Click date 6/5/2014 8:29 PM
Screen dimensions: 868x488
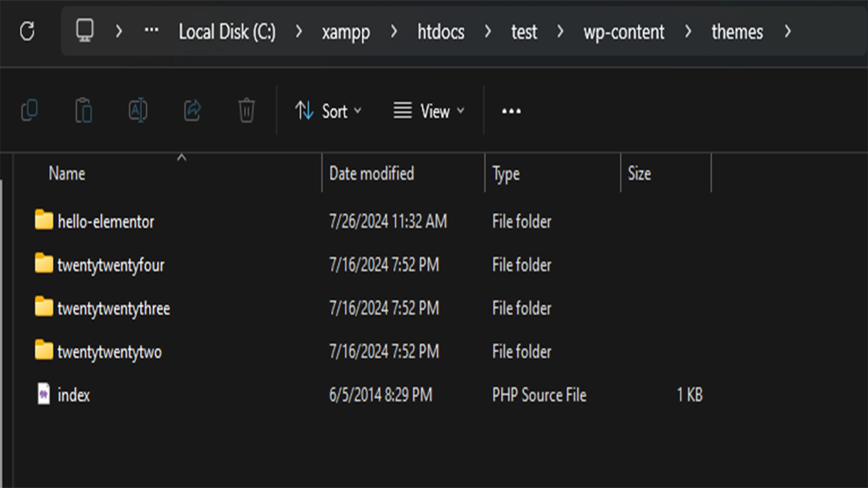click(381, 395)
